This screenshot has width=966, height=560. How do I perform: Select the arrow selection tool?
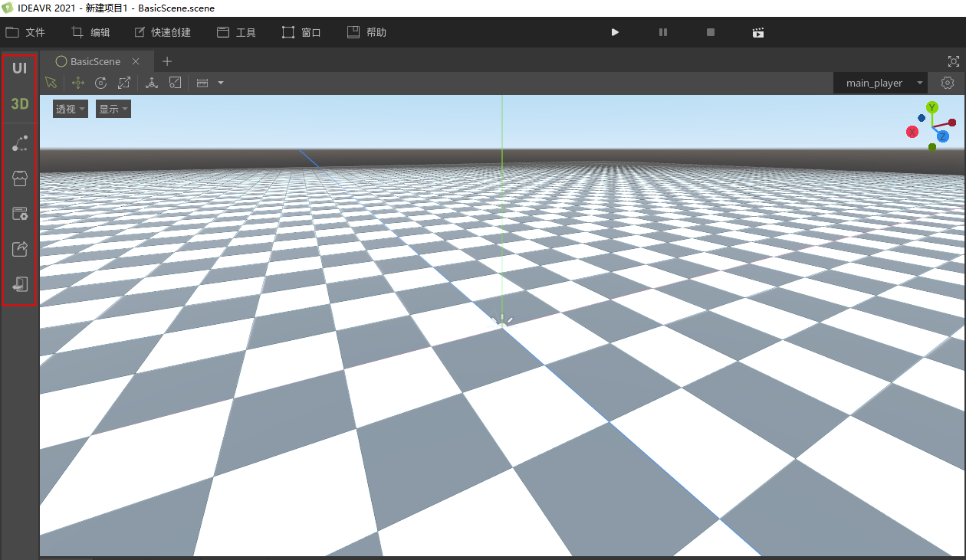tap(51, 83)
